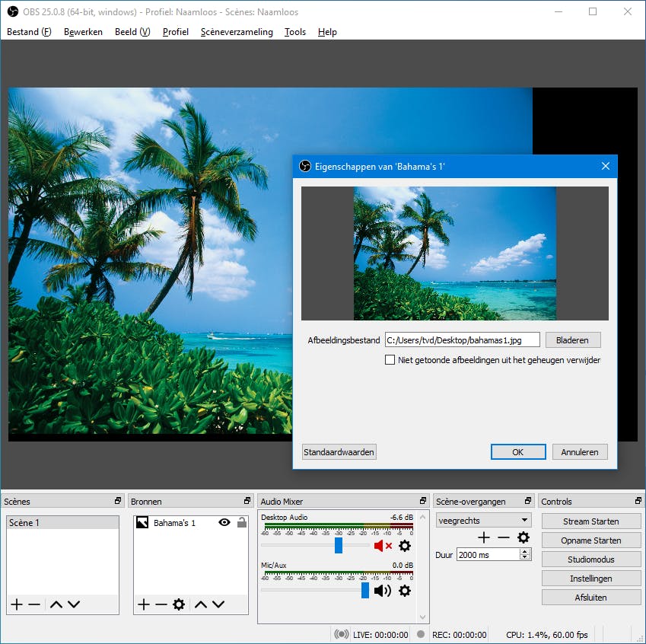
Task: Enable removing unused images from memory
Action: point(390,359)
